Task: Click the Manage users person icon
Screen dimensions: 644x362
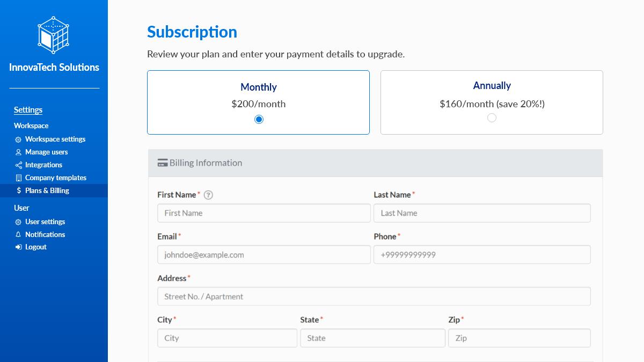Action: 18,152
